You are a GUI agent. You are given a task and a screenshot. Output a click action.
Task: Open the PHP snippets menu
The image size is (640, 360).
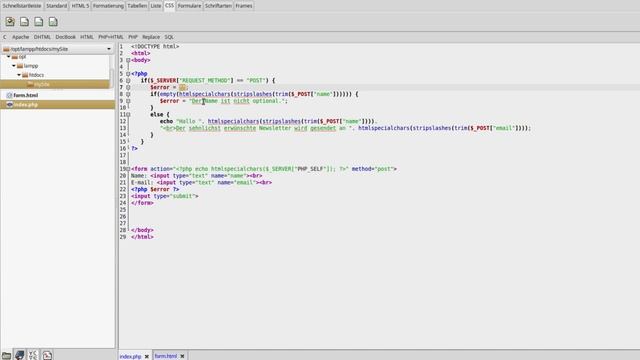click(x=133, y=37)
